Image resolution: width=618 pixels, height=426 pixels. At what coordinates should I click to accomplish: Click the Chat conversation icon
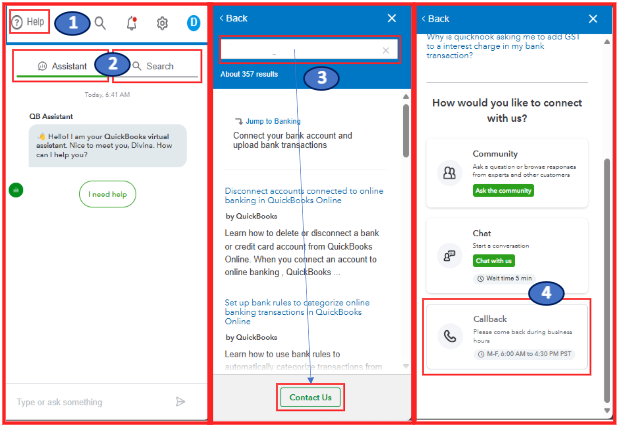(450, 256)
